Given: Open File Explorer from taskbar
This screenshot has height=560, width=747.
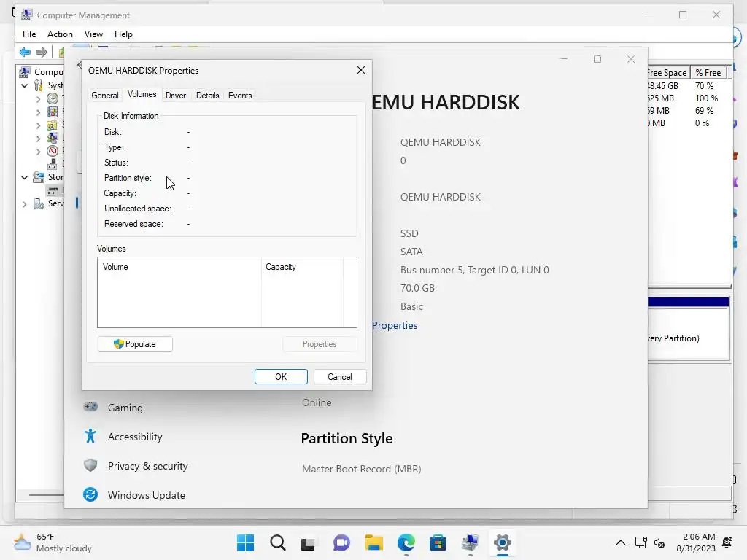Looking at the screenshot, I should (x=374, y=542).
